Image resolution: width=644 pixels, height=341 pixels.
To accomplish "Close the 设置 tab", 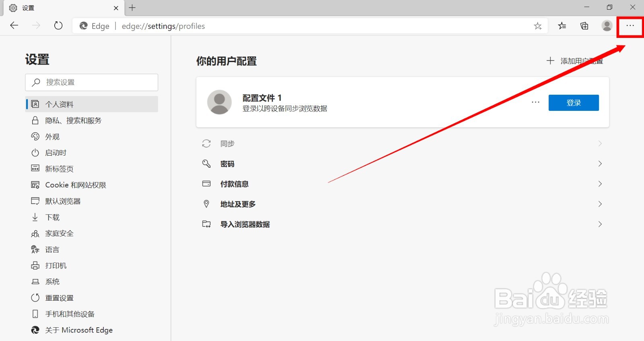I will tap(116, 8).
